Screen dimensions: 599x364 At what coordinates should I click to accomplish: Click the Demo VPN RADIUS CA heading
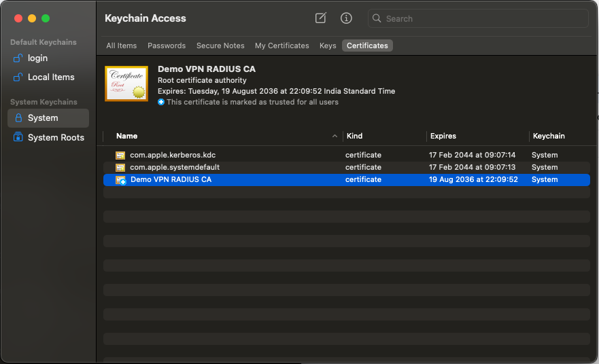[x=207, y=69]
